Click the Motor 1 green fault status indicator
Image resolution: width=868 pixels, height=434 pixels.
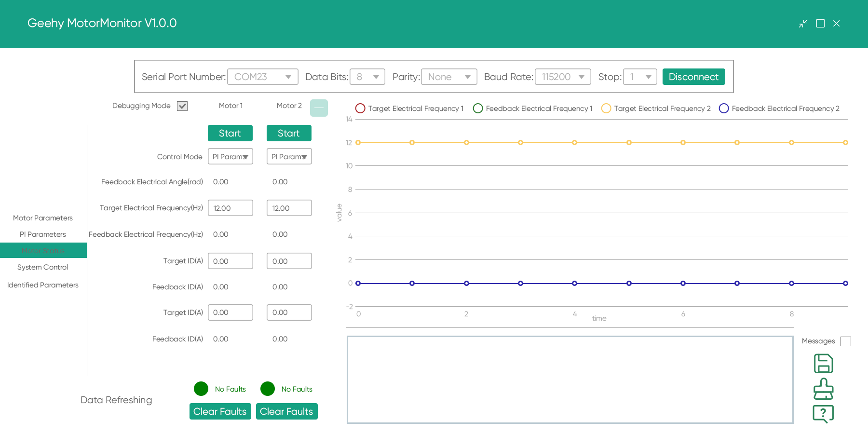[201, 389]
